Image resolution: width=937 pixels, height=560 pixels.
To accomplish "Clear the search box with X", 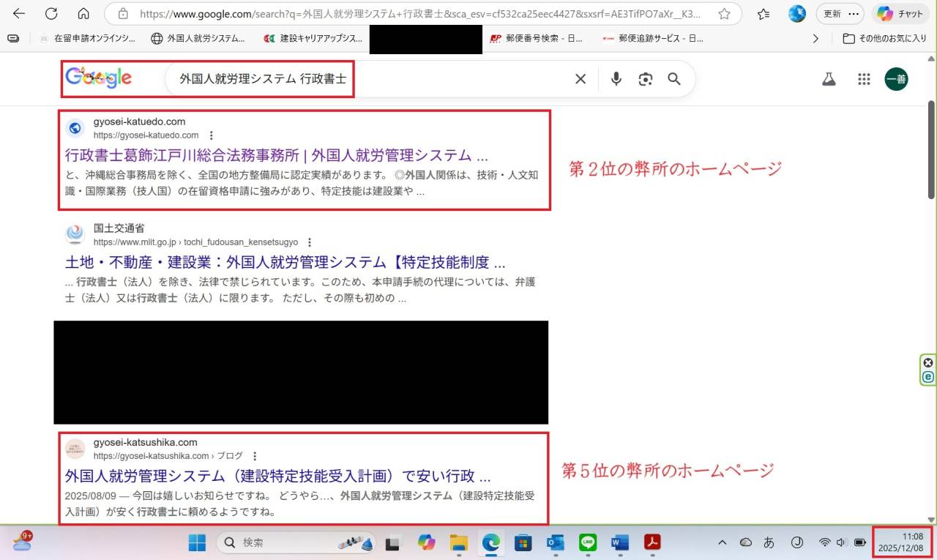I will [581, 79].
